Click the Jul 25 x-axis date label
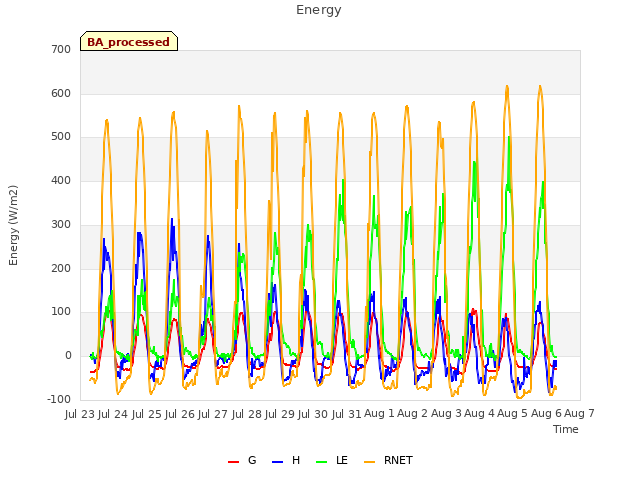640x480 pixels. coord(146,414)
